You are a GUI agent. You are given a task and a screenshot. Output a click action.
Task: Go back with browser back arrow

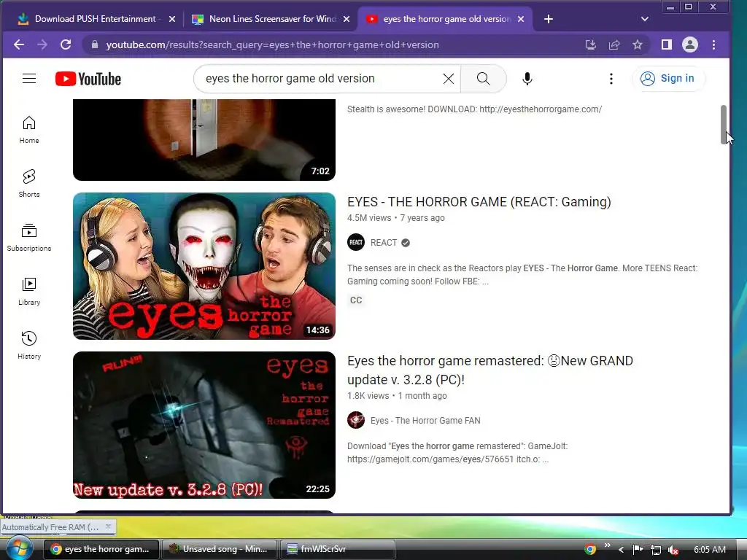tap(19, 44)
